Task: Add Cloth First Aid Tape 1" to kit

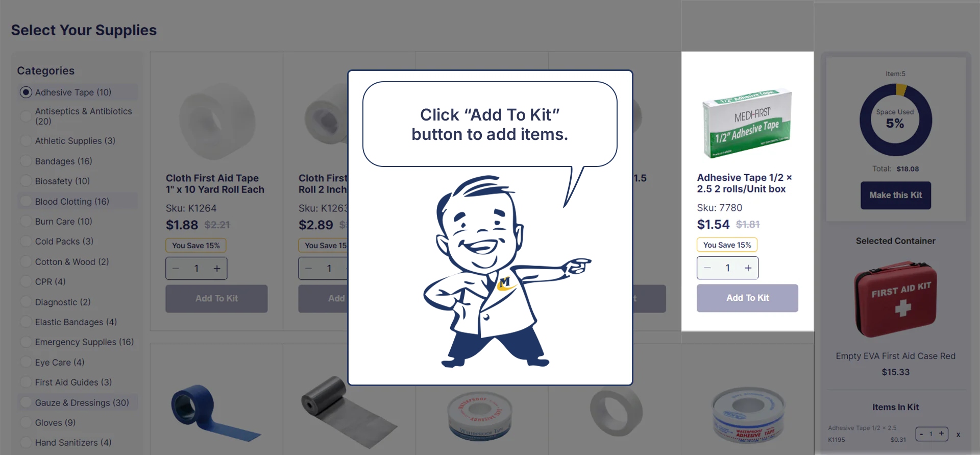Action: click(x=216, y=299)
